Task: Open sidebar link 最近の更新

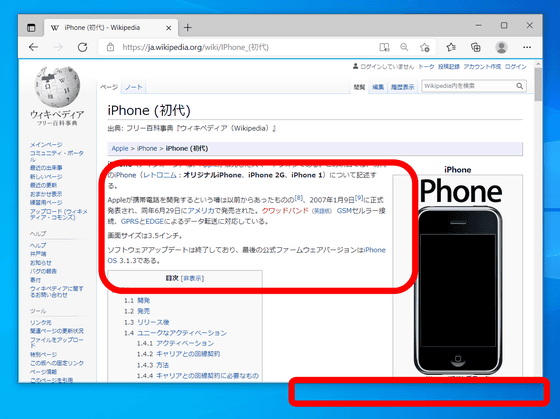Action: tap(43, 185)
